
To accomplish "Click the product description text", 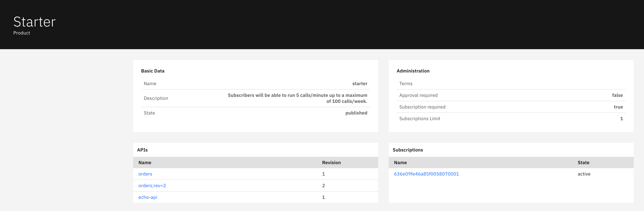I will [x=297, y=98].
